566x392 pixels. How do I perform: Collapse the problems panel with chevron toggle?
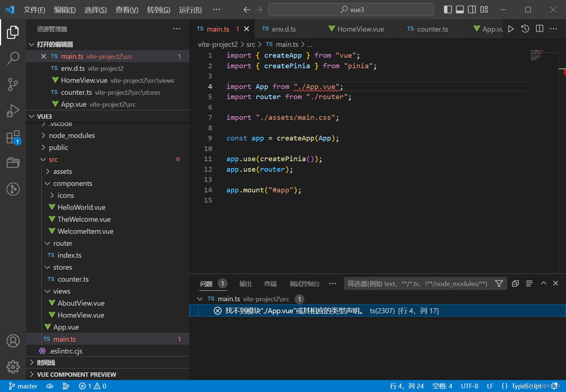543,283
